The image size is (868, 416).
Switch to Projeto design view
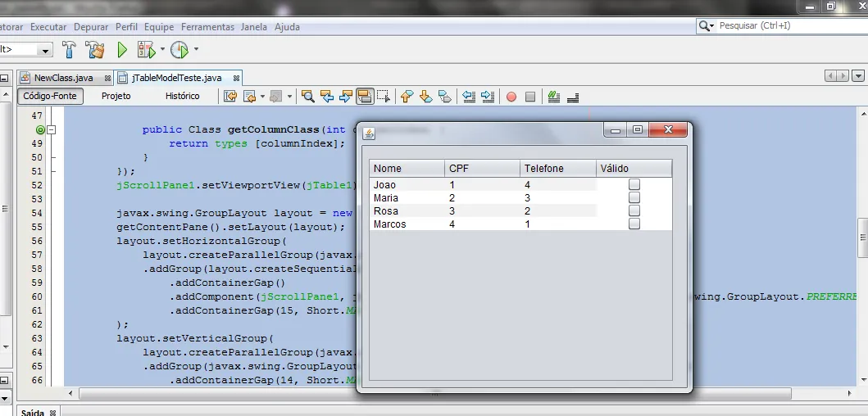click(116, 97)
